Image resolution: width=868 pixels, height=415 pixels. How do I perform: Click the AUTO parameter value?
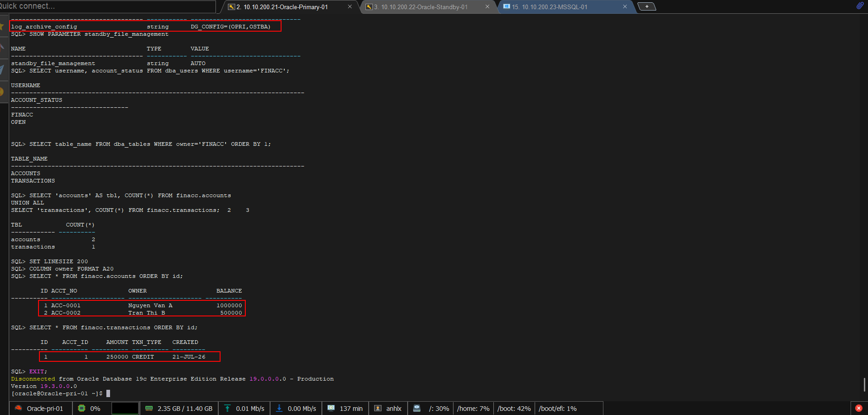pos(198,63)
